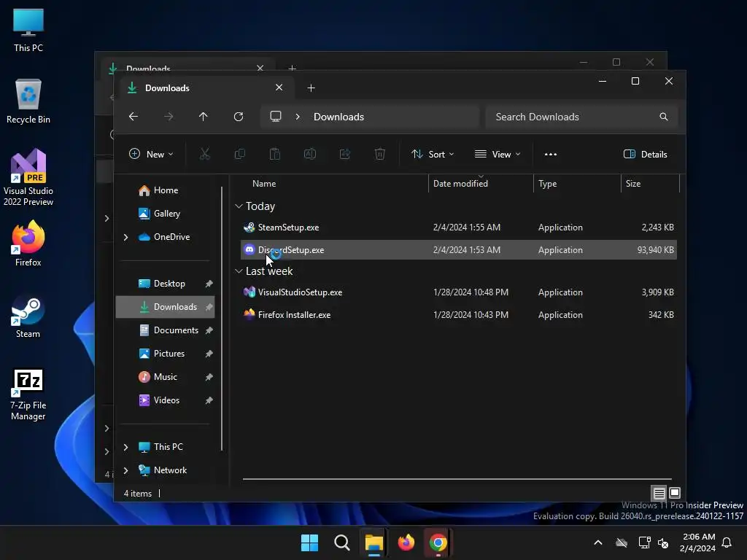Expand OneDrive in navigation pane
The image size is (747, 560).
point(125,237)
